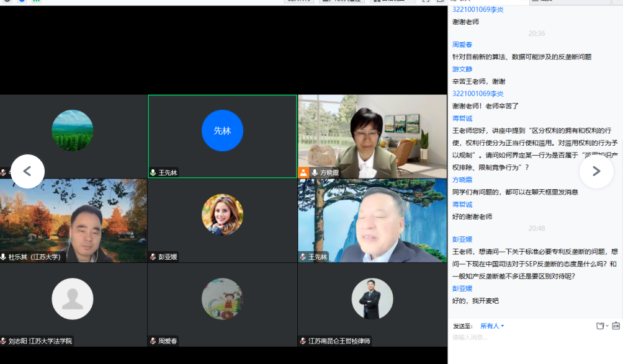
Task: Click muted mic icon for 刘志阳 江苏大学法学院
Action: coord(4,341)
